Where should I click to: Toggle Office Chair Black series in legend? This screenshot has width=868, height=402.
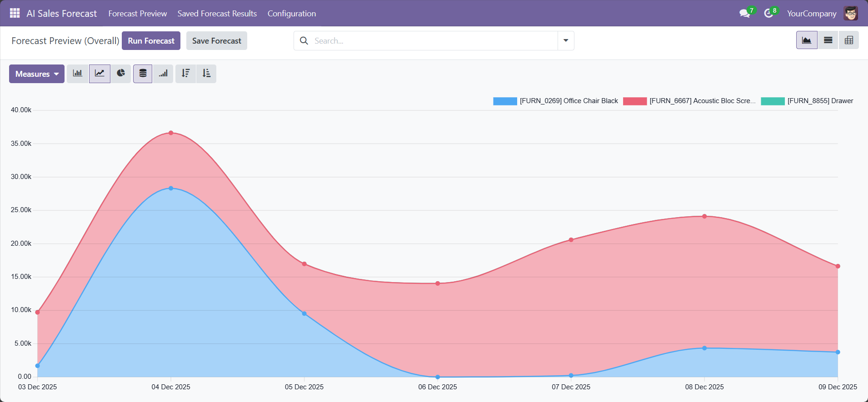(x=568, y=101)
